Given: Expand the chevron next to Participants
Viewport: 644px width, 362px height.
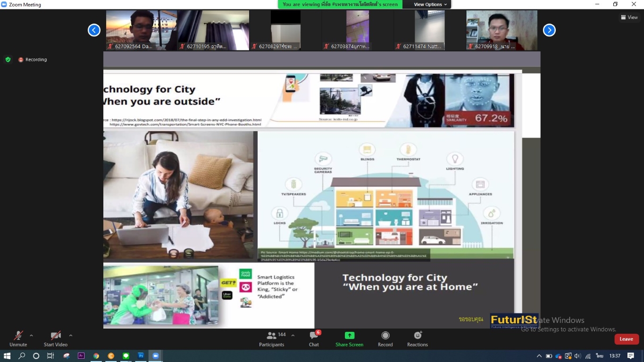Looking at the screenshot, I should pos(293,336).
